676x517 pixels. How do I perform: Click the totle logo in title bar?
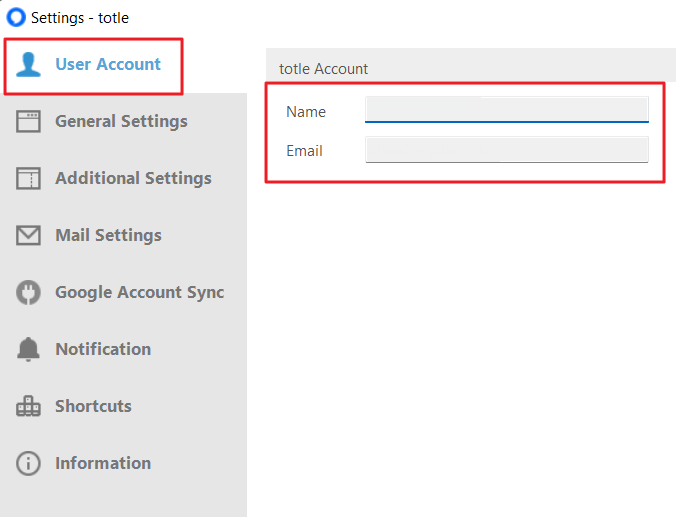click(x=16, y=18)
